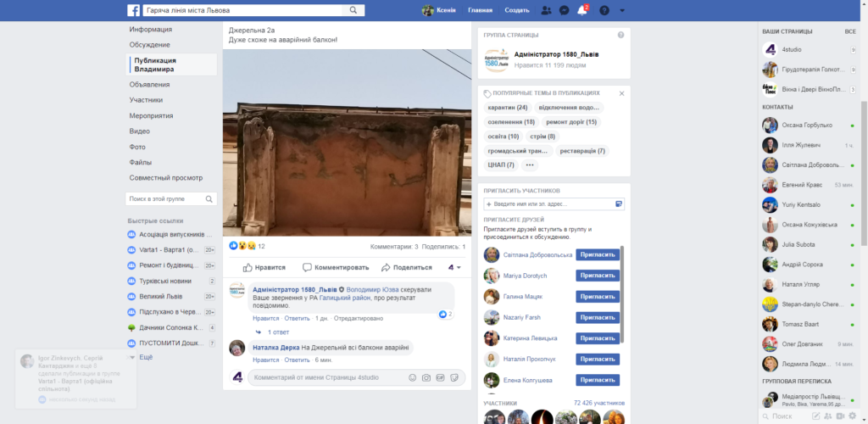Click the comment input field

coord(326,377)
